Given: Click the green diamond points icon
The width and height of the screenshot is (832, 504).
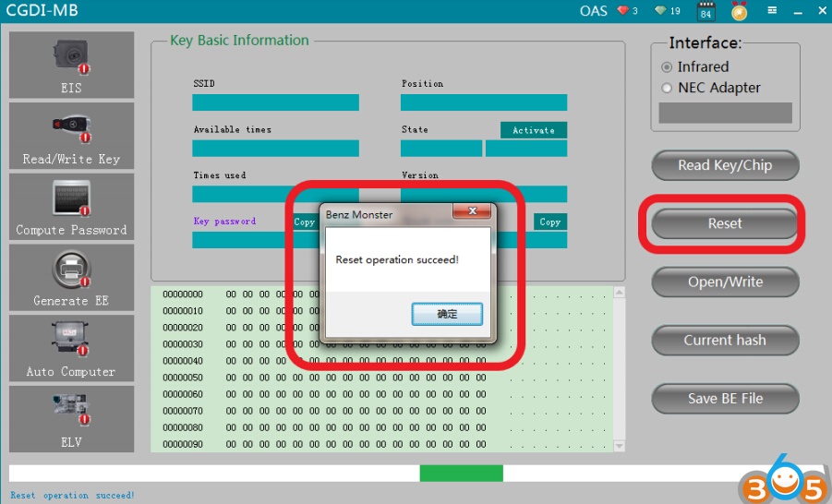Looking at the screenshot, I should tap(660, 10).
